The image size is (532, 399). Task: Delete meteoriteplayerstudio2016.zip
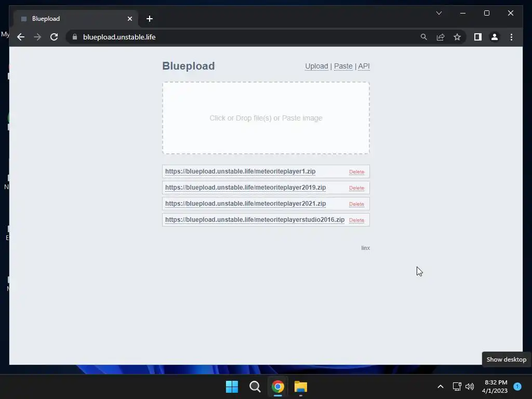(356, 220)
